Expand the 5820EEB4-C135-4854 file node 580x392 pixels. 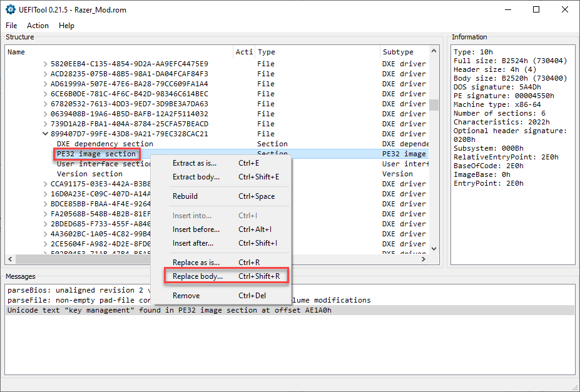coord(45,64)
